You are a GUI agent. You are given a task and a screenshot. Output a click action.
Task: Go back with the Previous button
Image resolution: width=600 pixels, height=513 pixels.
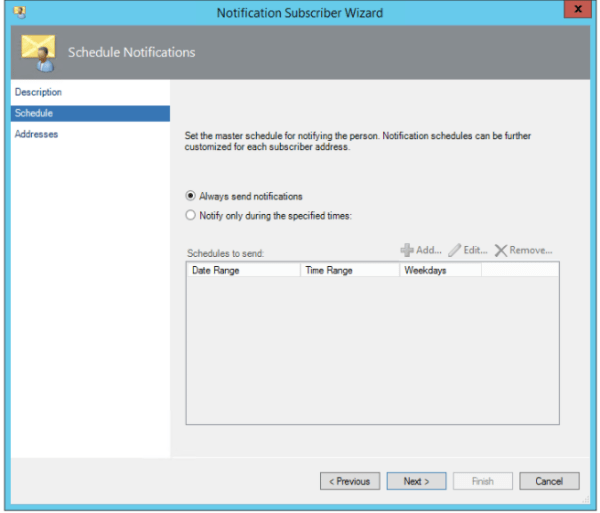pyautogui.click(x=349, y=481)
